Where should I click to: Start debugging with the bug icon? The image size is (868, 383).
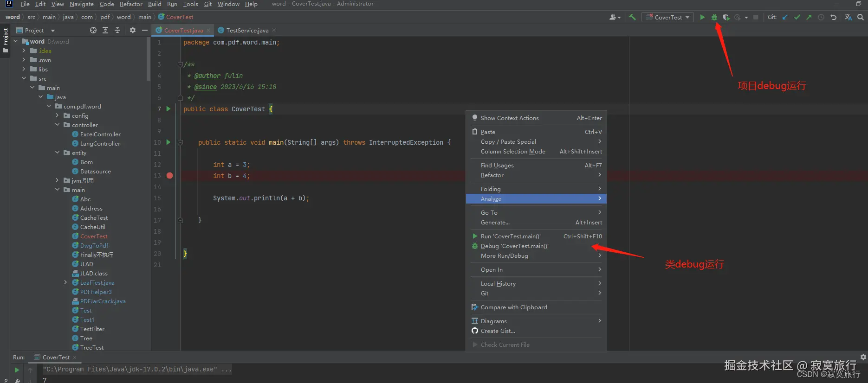pos(714,17)
